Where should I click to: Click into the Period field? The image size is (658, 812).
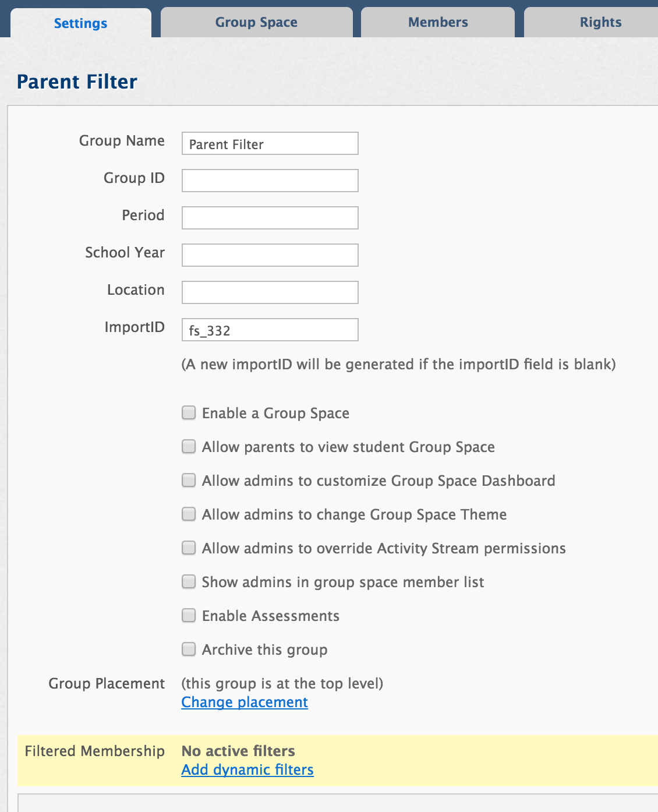(x=270, y=218)
